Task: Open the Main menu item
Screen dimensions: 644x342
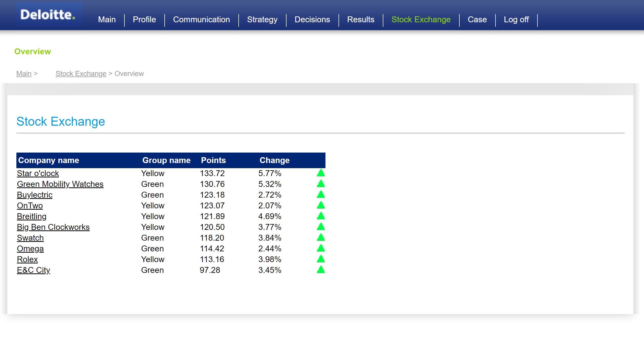Action: point(107,20)
